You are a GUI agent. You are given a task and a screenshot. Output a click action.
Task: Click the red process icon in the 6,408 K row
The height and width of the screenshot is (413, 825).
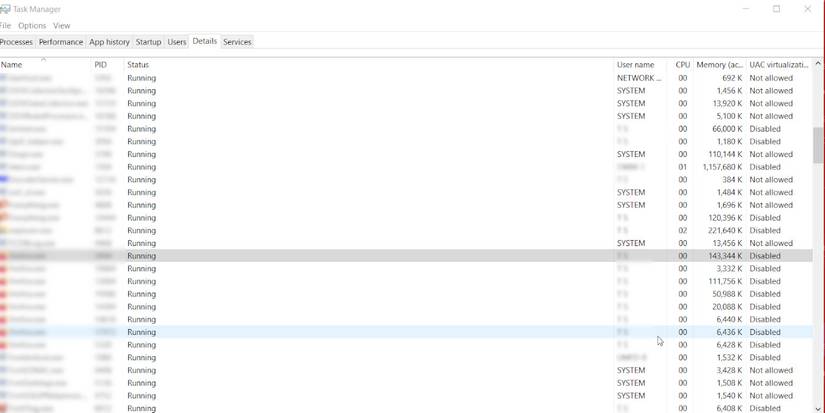click(4, 408)
